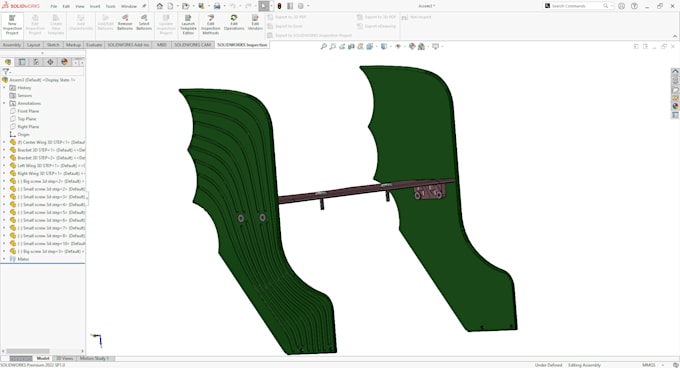The image size is (680, 368).
Task: Switch to the Assembly ribbon tab
Action: (x=12, y=45)
